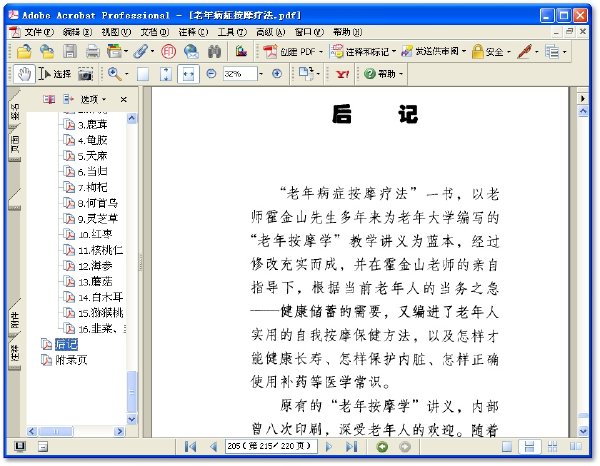Select bookmark 12.海参
600x466 pixels.
click(95, 266)
